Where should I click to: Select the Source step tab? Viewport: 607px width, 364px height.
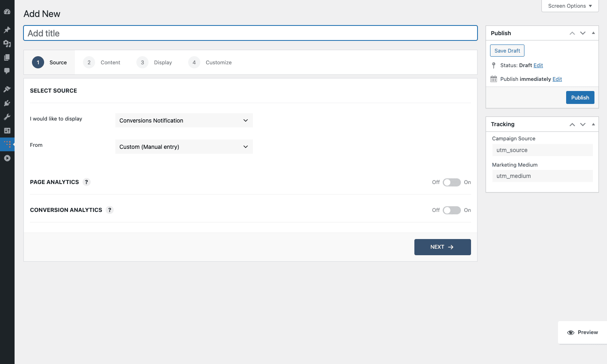[x=49, y=62]
